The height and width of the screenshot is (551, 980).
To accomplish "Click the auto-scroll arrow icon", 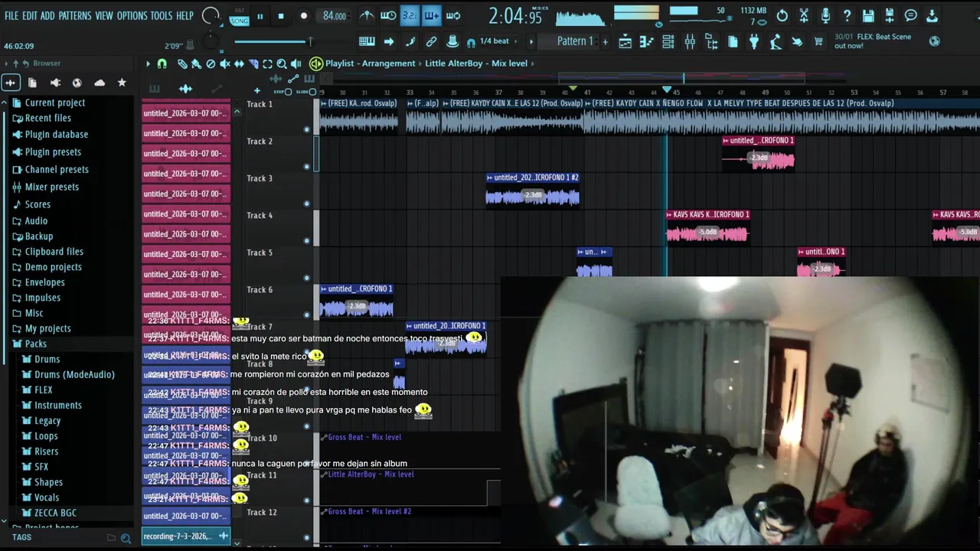I will click(389, 41).
